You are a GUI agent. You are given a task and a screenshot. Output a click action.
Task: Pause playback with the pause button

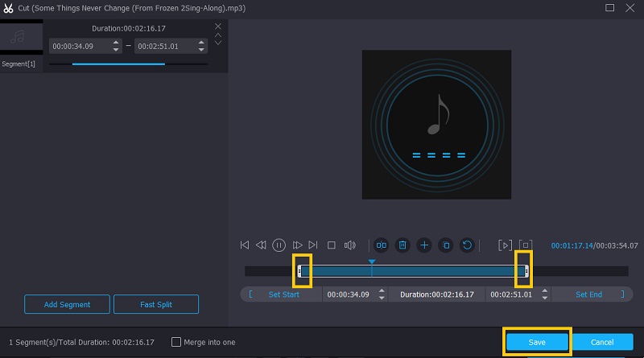pyautogui.click(x=279, y=245)
